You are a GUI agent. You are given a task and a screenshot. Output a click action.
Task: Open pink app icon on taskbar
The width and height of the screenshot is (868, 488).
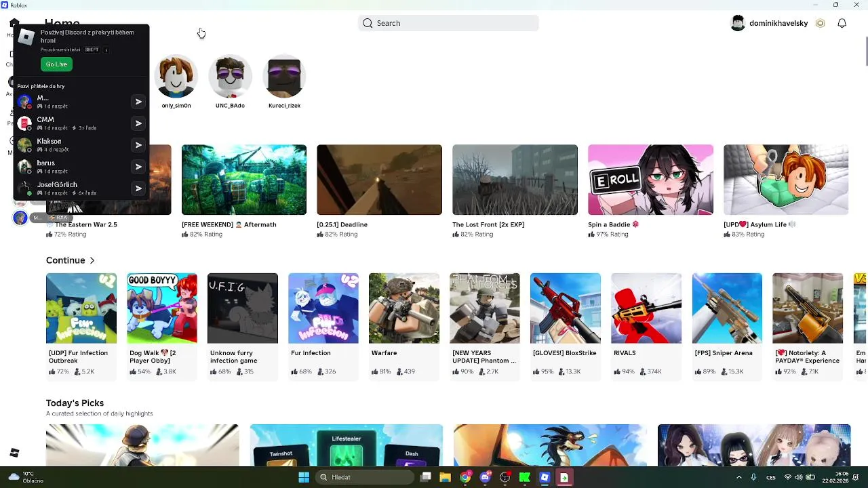[564, 477]
